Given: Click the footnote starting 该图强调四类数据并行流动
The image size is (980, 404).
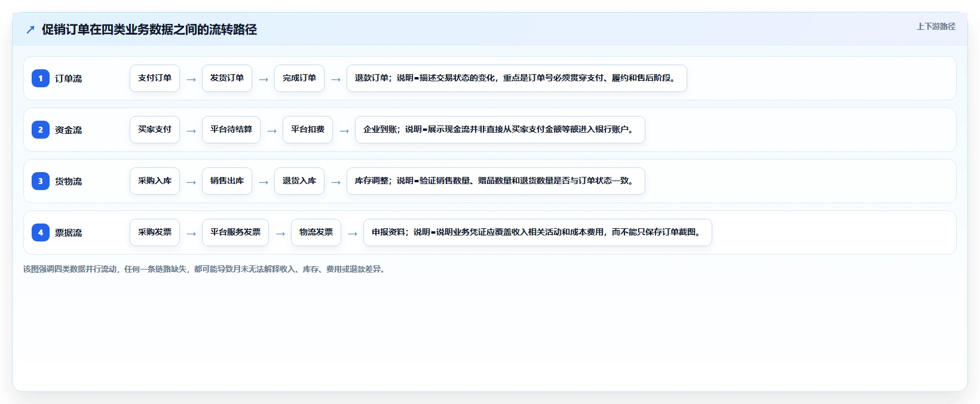Looking at the screenshot, I should pos(205,270).
